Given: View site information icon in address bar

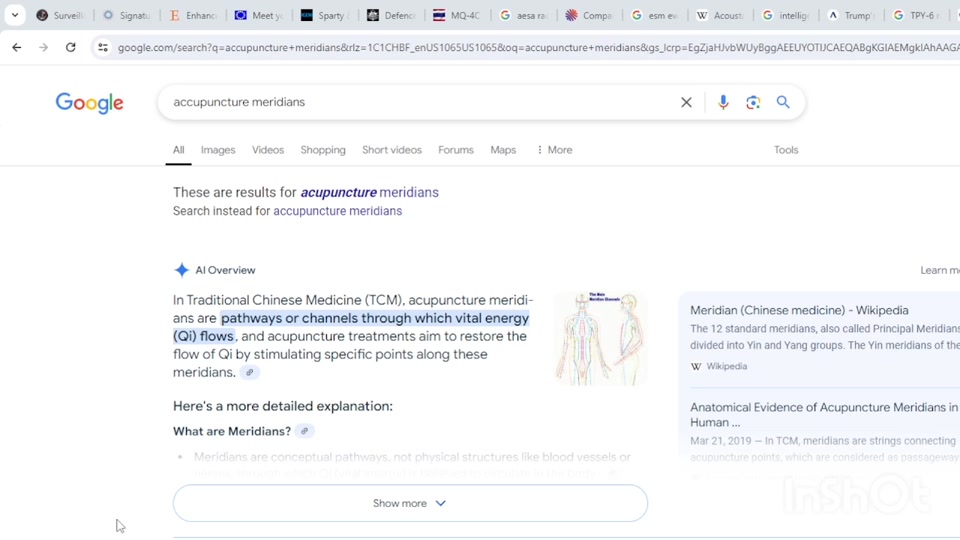Looking at the screenshot, I should 102,47.
